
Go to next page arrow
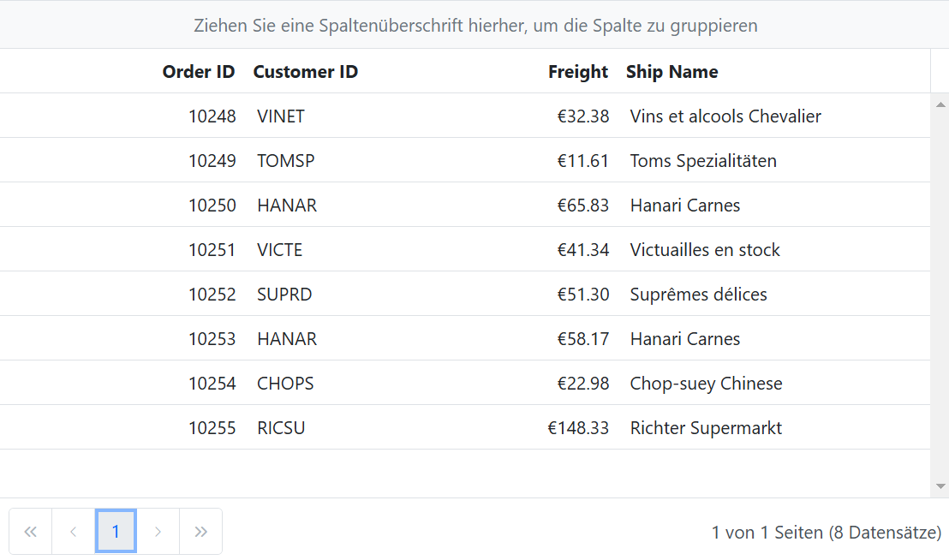(158, 532)
